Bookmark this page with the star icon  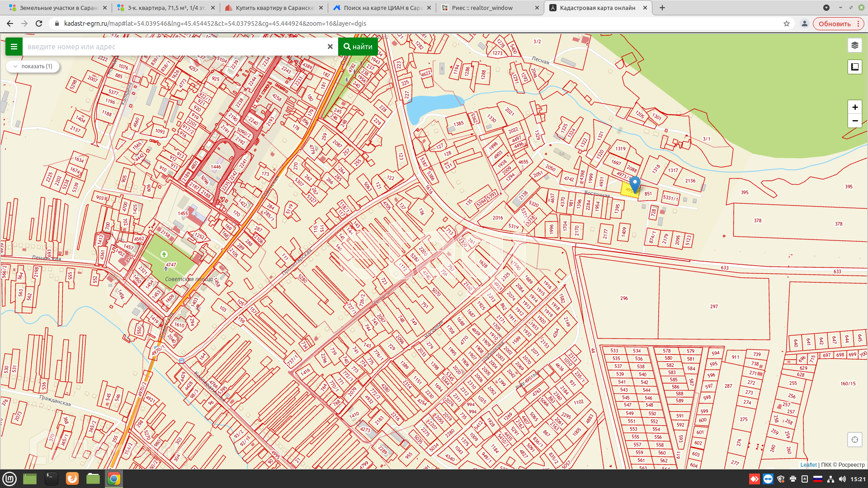pos(787,23)
